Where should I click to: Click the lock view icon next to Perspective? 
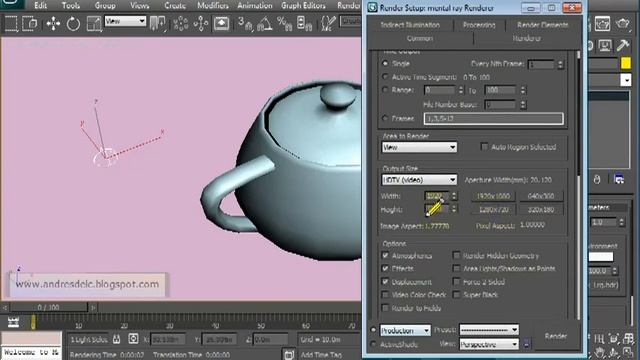click(x=527, y=344)
